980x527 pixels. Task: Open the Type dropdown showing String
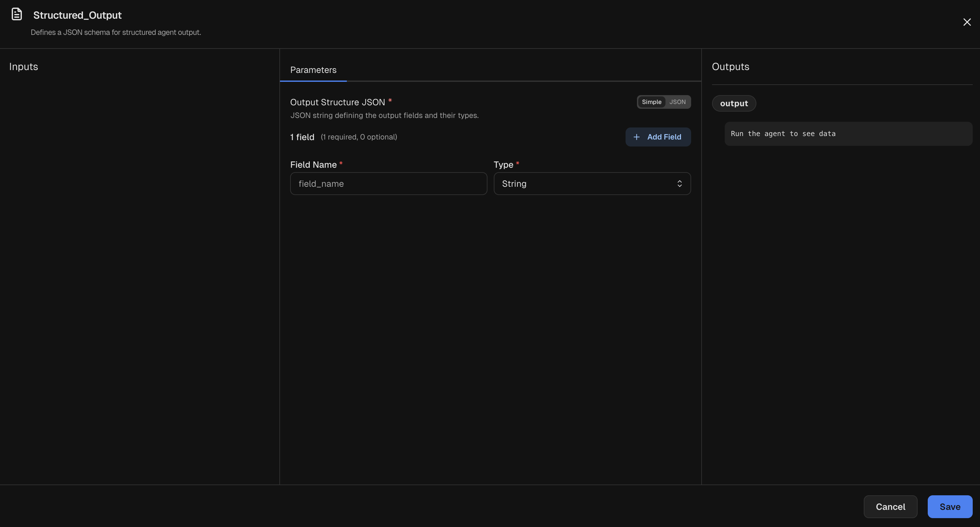[x=592, y=184]
